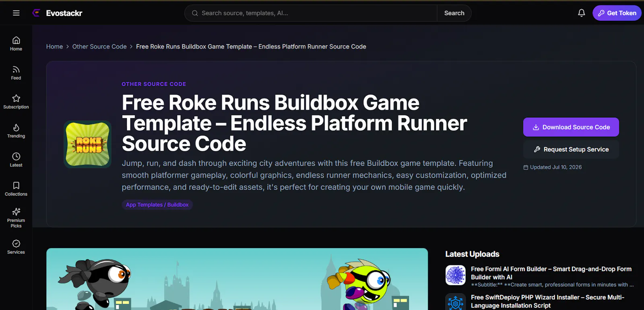
Task: Click the SwiftDeploy PHP Wizard thumbnail
Action: click(x=456, y=302)
